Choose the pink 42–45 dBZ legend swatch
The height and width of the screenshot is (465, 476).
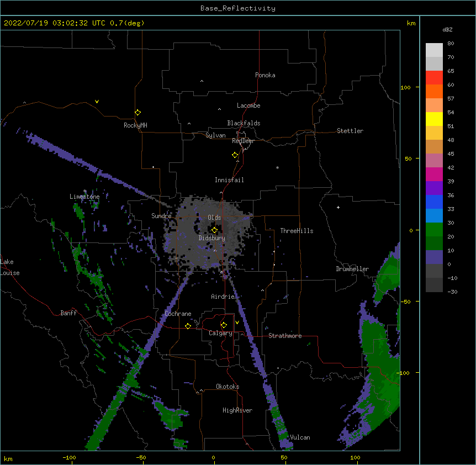coord(434,160)
